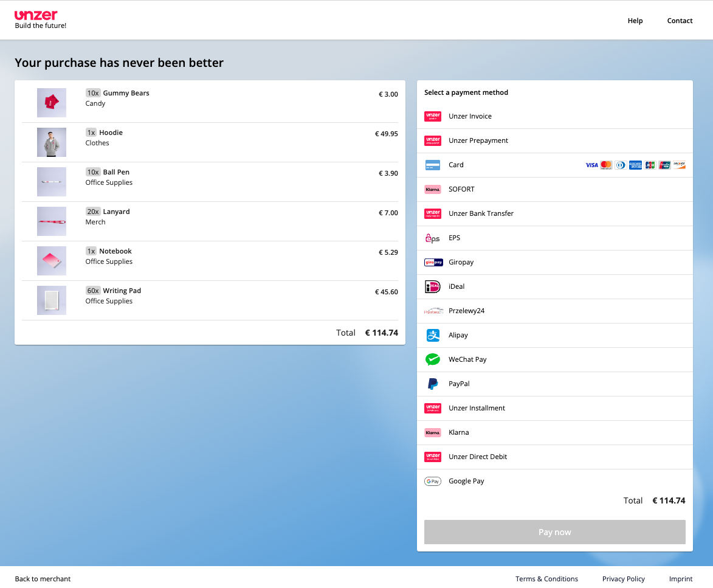Viewport: 713px width, 588px height.
Task: Click the Alipay logo icon
Action: (433, 335)
